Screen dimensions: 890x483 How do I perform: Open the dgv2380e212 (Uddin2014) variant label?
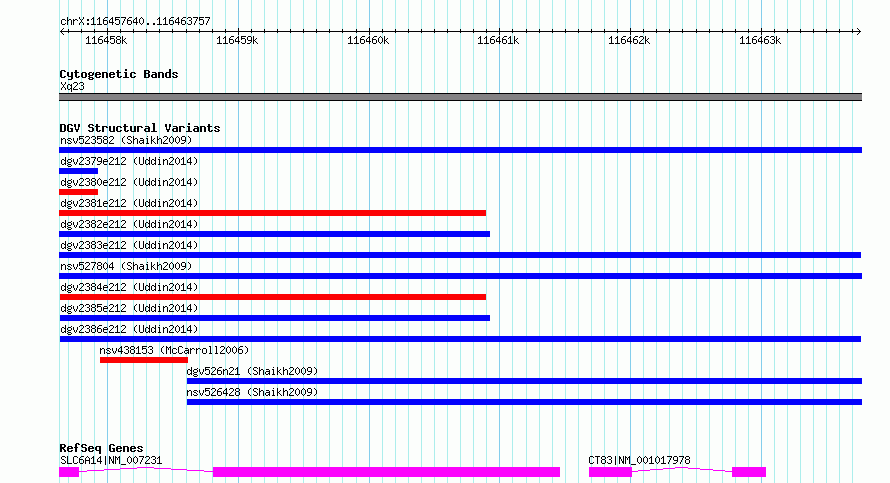point(129,182)
